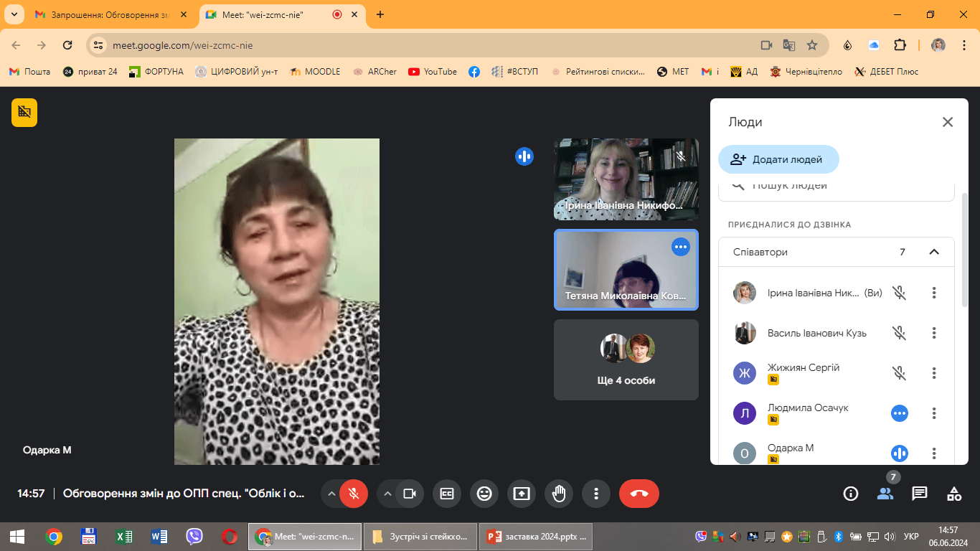
Task: Click the Додати людей button
Action: 778,159
